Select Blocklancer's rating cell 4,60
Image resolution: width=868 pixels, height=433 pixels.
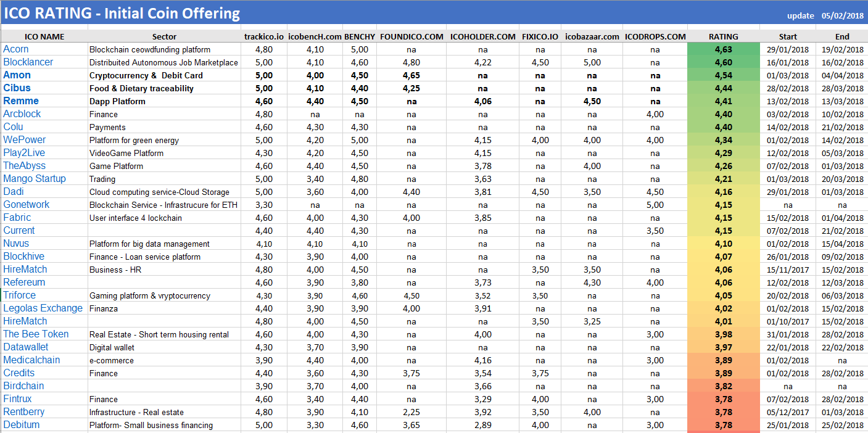coord(724,62)
